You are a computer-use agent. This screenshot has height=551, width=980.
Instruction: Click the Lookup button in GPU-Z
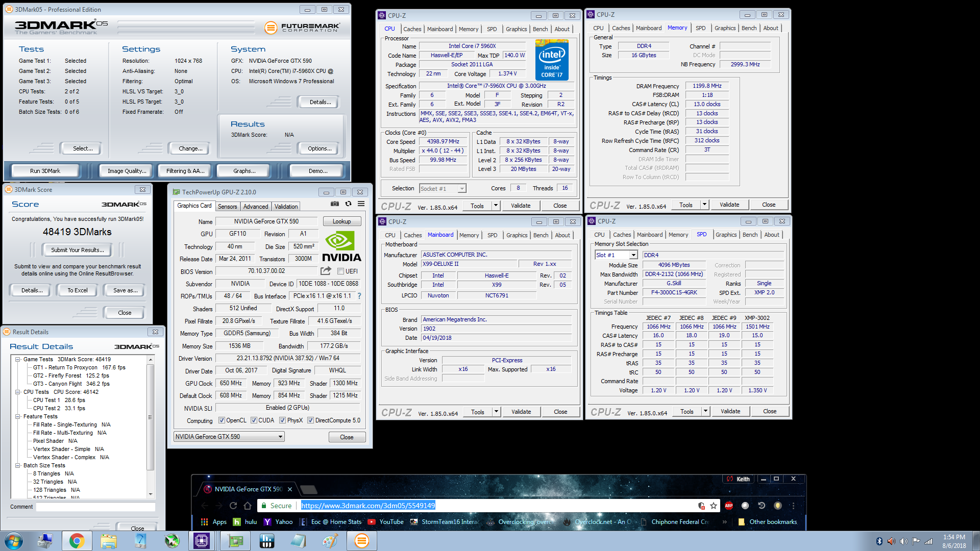341,221
